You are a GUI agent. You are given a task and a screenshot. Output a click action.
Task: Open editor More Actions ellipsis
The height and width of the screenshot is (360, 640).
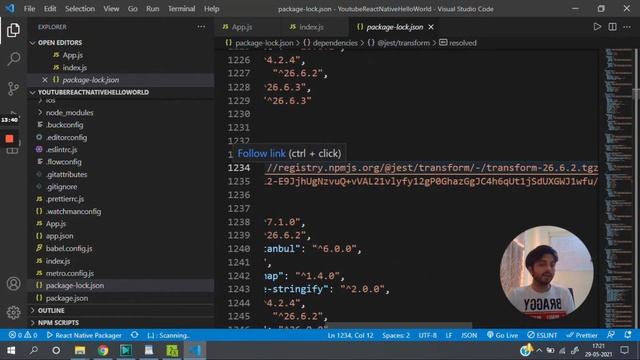[x=627, y=27]
